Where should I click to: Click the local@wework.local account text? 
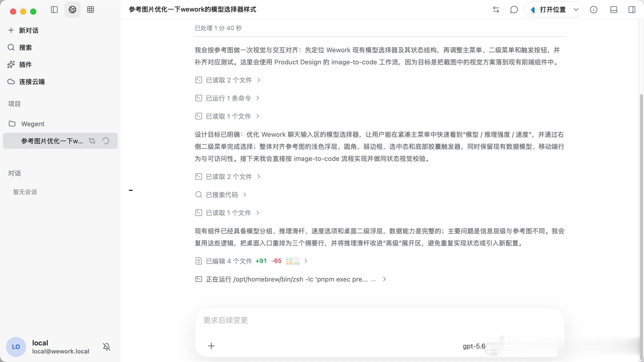tap(61, 351)
